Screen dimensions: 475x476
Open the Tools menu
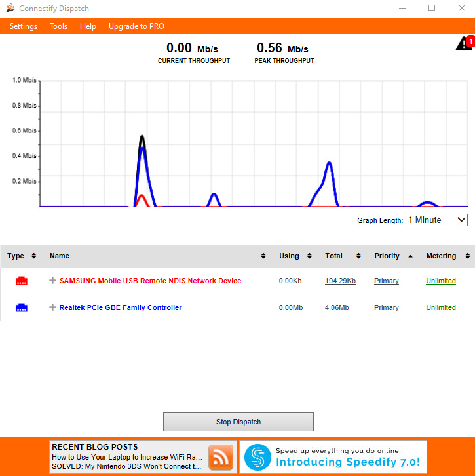58,26
